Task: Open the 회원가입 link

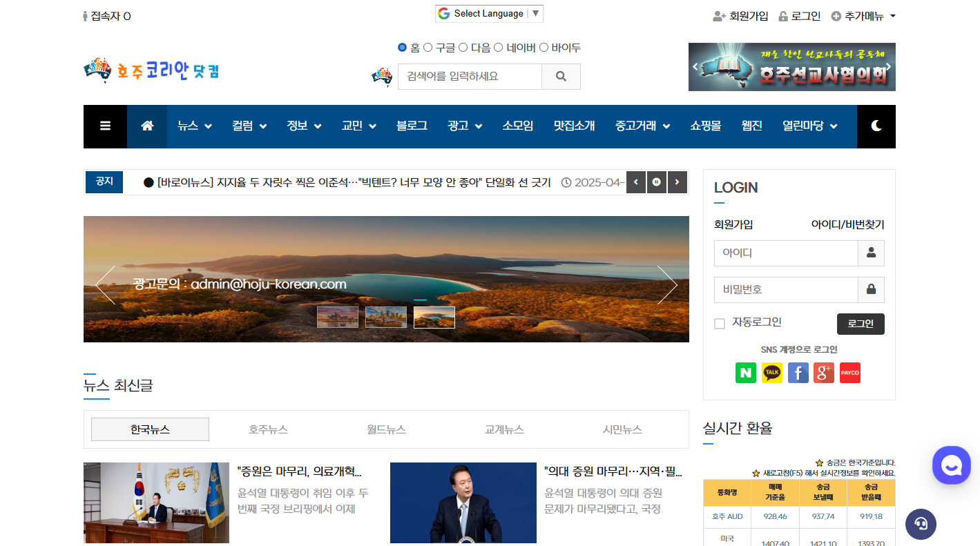Action: (x=742, y=16)
